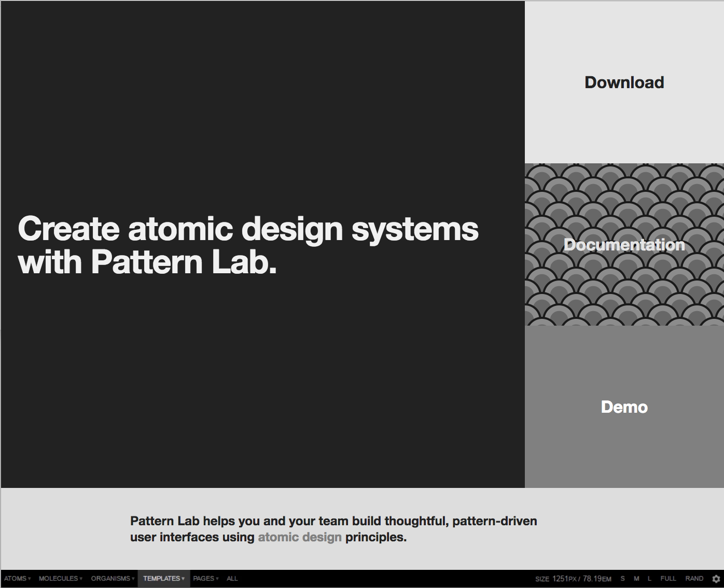Click the Create atomic design systems headline
This screenshot has width=724, height=588.
click(x=248, y=245)
